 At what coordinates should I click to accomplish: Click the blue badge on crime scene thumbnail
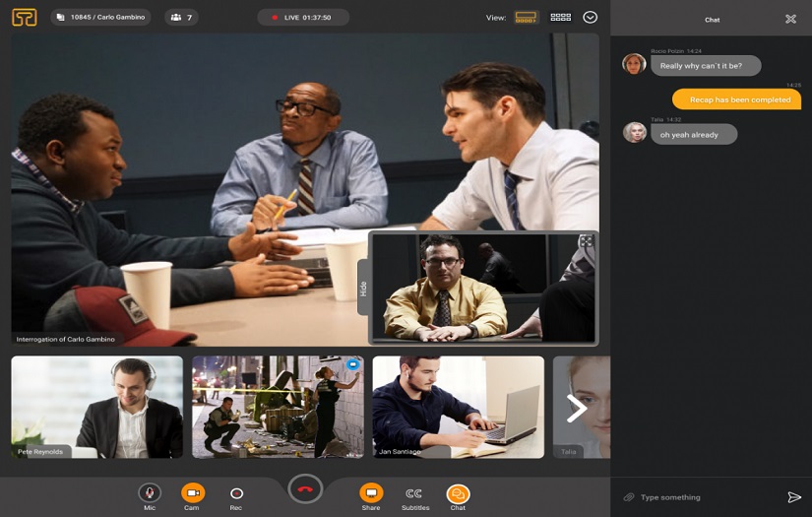click(352, 364)
